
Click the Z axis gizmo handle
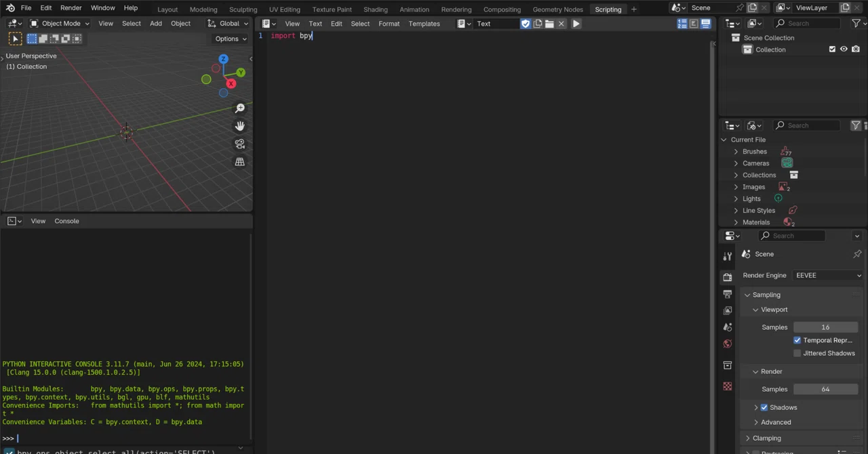tap(223, 60)
